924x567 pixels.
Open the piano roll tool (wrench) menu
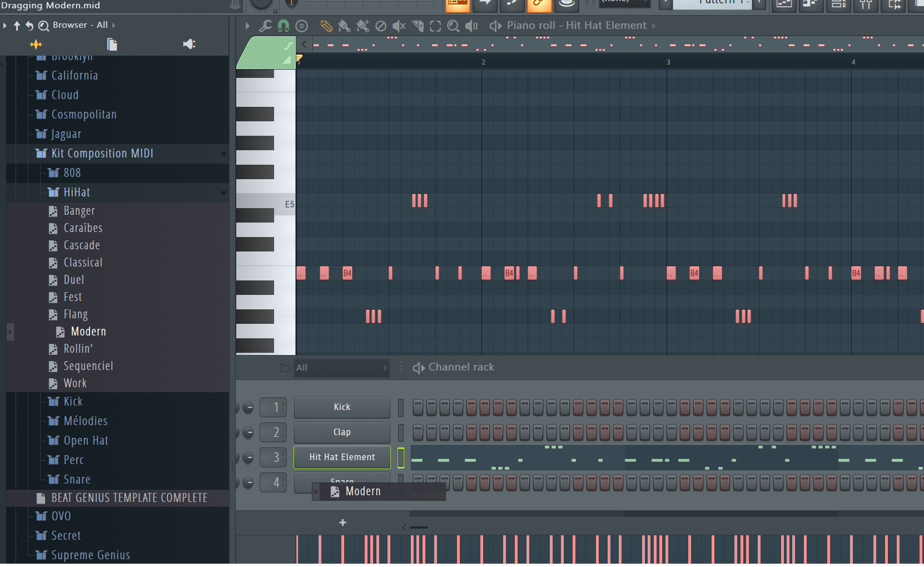pos(266,26)
